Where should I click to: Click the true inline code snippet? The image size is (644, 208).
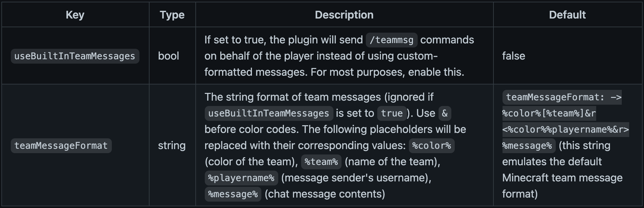point(392,113)
